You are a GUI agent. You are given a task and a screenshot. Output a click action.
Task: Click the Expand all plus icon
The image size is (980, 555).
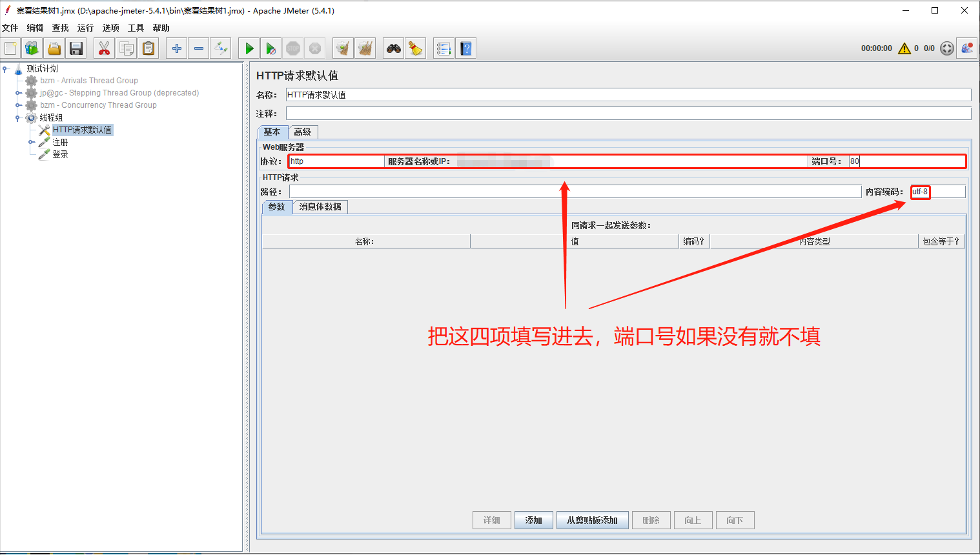177,48
